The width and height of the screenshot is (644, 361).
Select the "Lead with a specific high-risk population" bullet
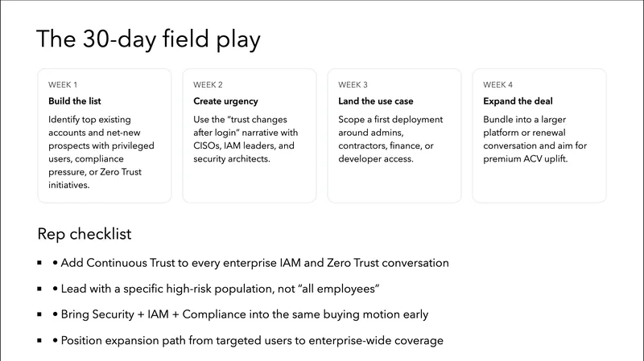coord(227,289)
